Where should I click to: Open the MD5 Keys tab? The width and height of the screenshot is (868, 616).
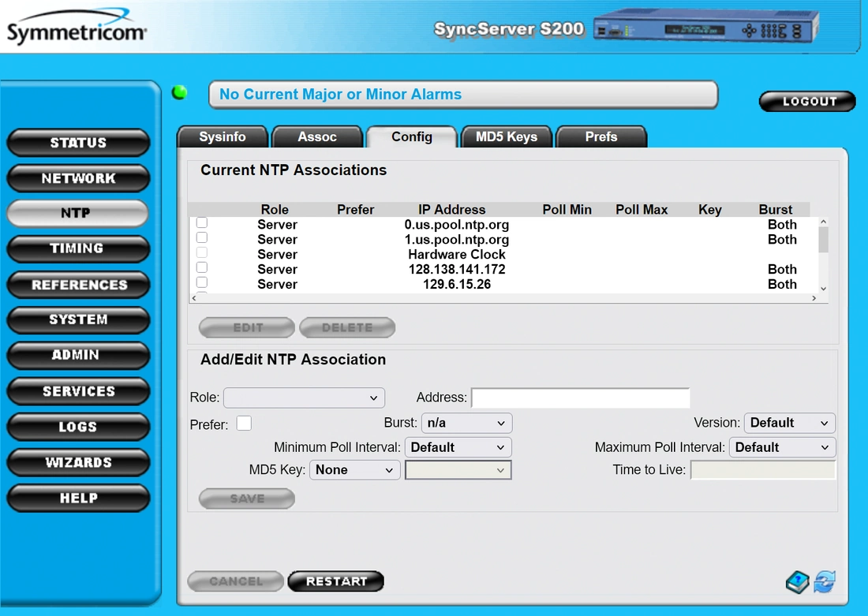click(x=506, y=137)
